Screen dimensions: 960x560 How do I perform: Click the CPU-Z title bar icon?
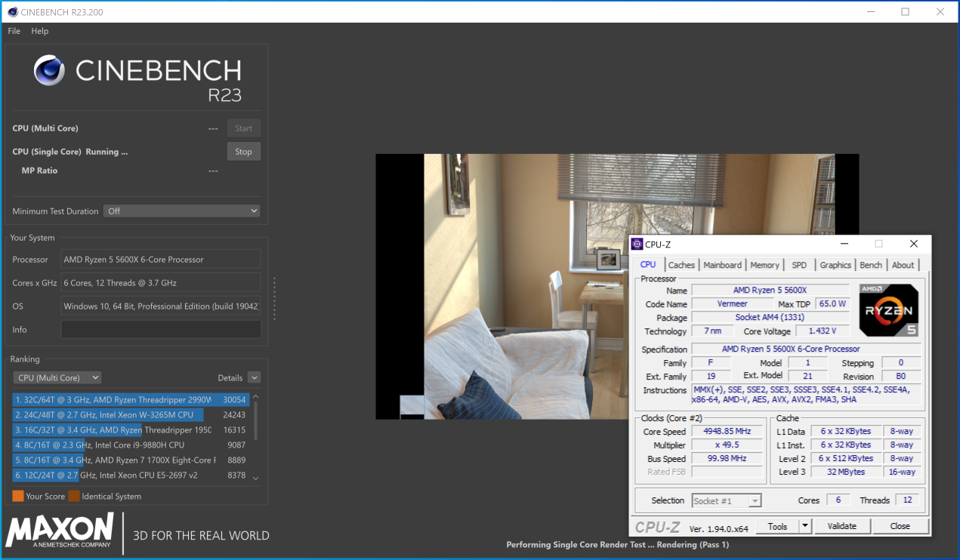tap(637, 244)
